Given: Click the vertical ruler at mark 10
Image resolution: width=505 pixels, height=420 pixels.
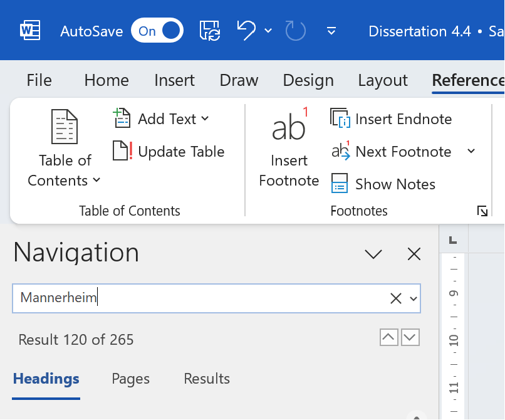Looking at the screenshot, I should (454, 340).
